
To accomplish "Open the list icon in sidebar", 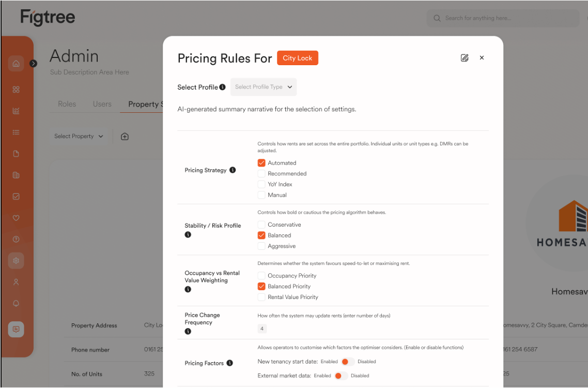I will pos(16,132).
